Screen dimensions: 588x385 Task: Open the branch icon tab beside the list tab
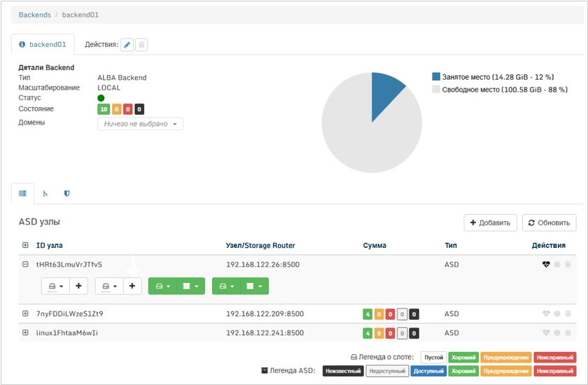pos(45,193)
